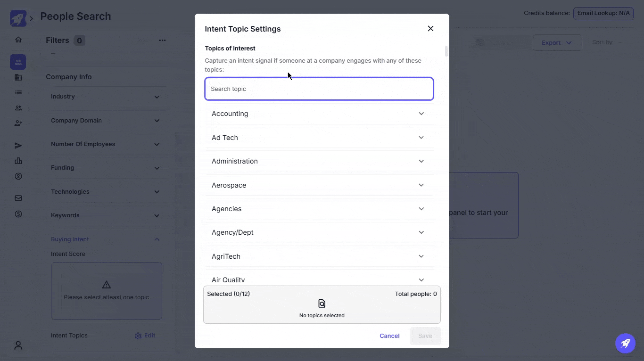Expand the AgriTech topic category

point(421,256)
